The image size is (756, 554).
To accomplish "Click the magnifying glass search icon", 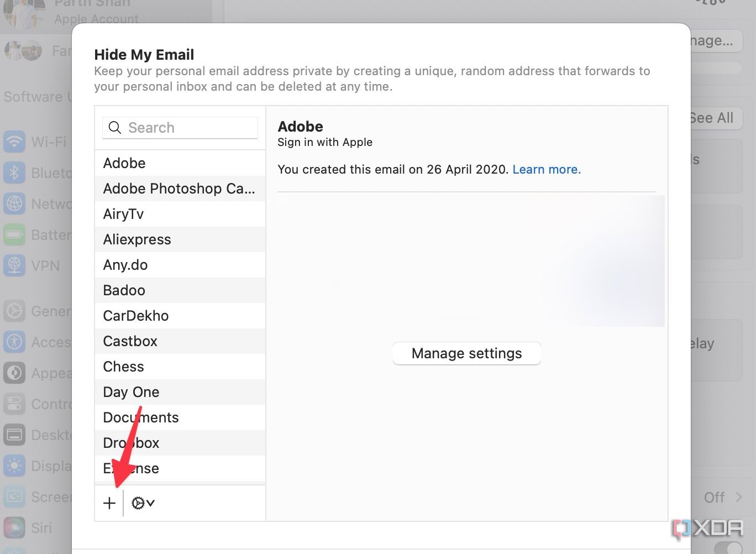I will coord(115,128).
